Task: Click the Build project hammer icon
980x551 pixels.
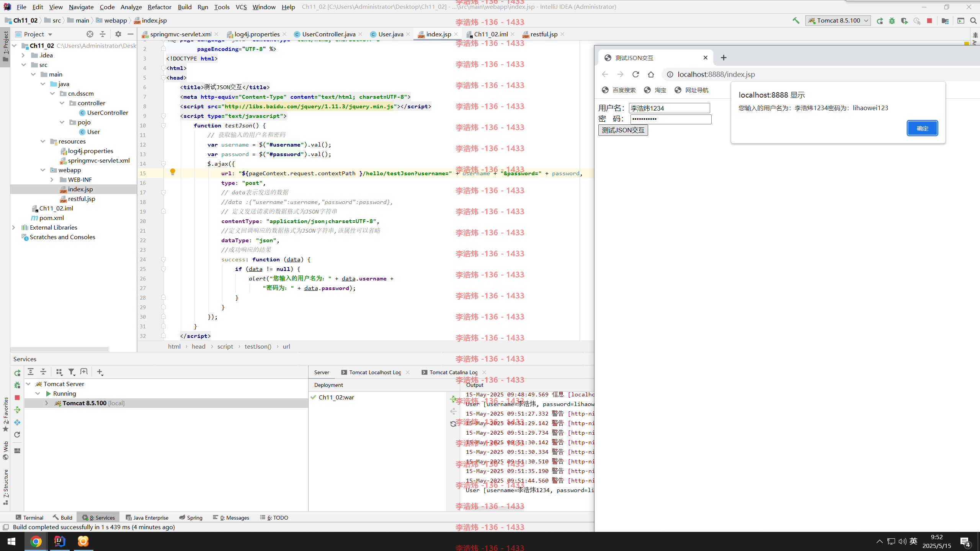Action: pyautogui.click(x=796, y=21)
